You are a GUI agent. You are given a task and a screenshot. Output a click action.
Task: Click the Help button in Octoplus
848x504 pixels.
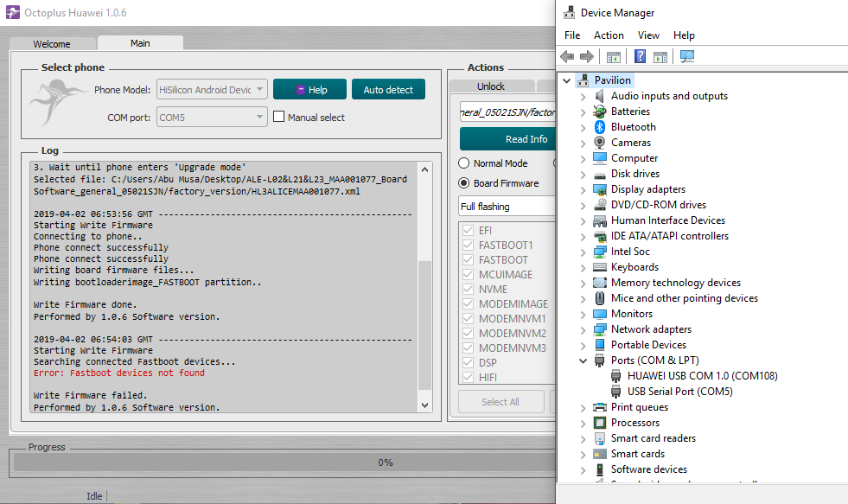[x=309, y=89]
